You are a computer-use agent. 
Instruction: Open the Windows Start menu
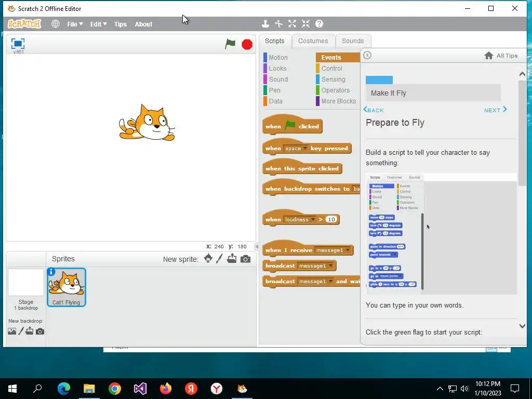[x=12, y=389]
